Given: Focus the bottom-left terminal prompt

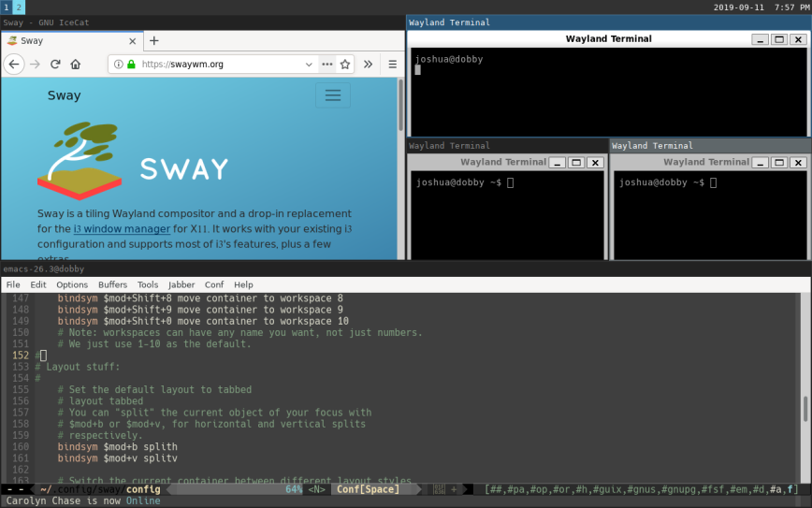Looking at the screenshot, I should [x=506, y=215].
